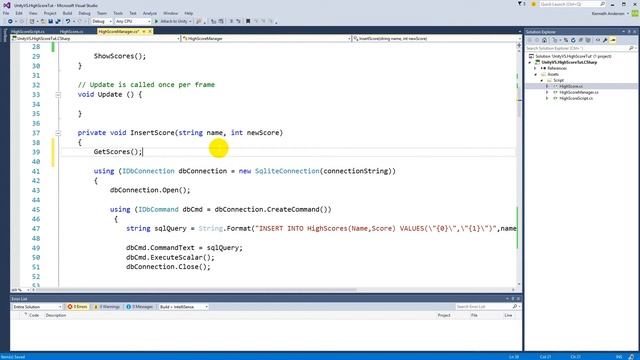This screenshot has width=640, height=360.
Task: Open the Build menu
Action: pos(67,13)
